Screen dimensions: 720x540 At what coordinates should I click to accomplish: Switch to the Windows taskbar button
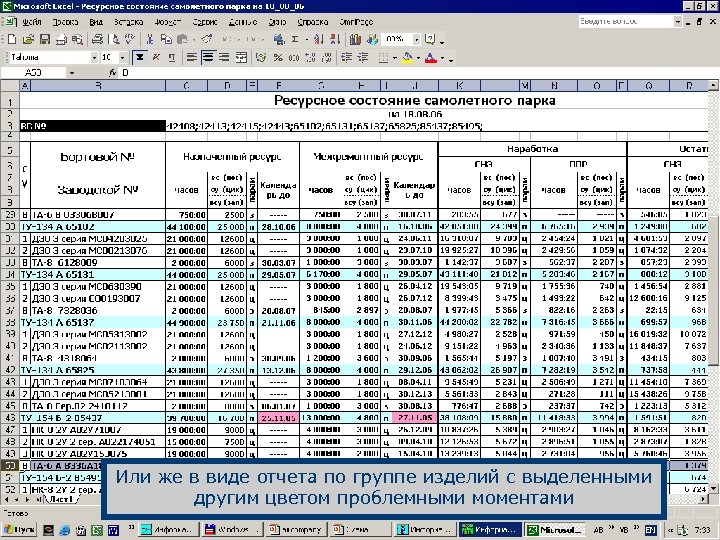[x=233, y=530]
